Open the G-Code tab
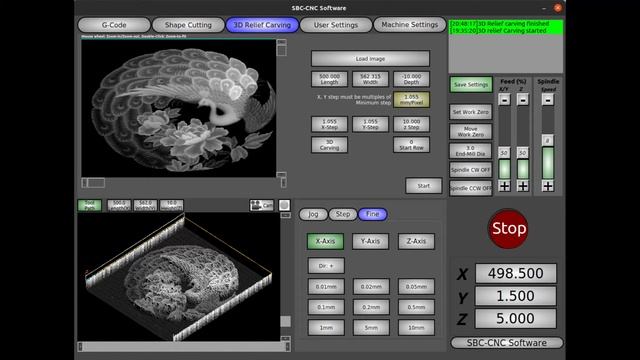 pos(114,25)
